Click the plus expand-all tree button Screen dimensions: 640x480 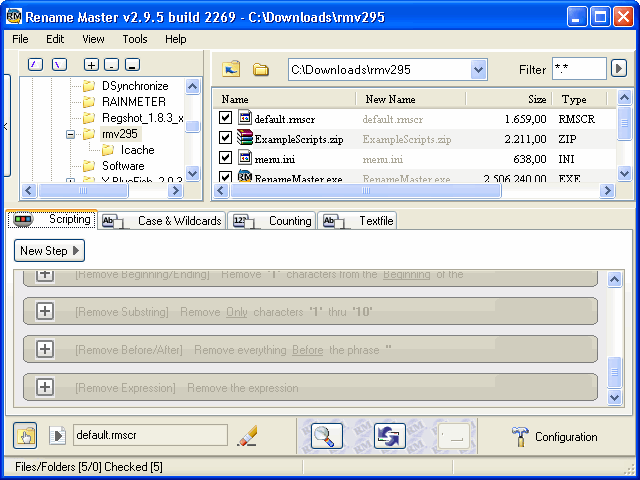pos(91,64)
